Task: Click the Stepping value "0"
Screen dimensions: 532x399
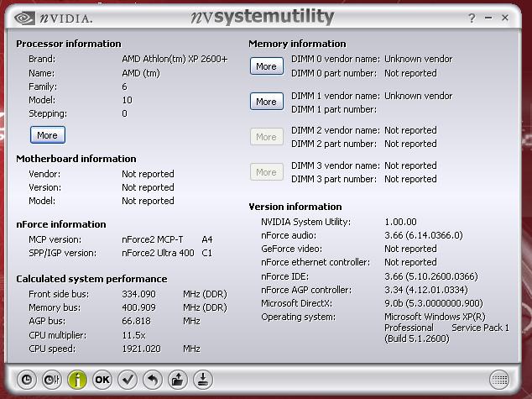Action: pos(124,113)
